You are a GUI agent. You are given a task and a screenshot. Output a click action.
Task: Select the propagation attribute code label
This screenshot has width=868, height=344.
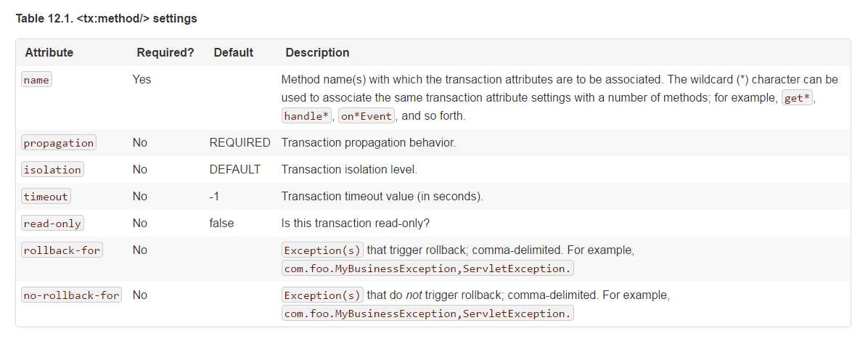coord(59,143)
